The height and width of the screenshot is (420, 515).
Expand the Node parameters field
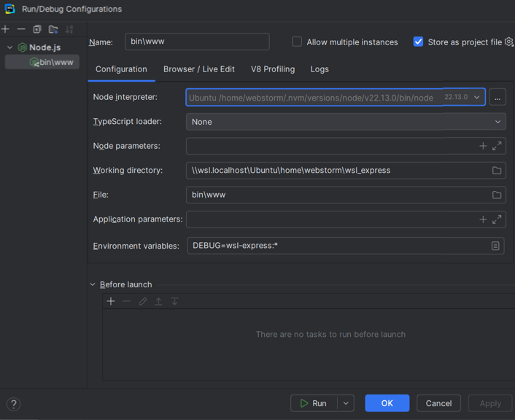[497, 146]
